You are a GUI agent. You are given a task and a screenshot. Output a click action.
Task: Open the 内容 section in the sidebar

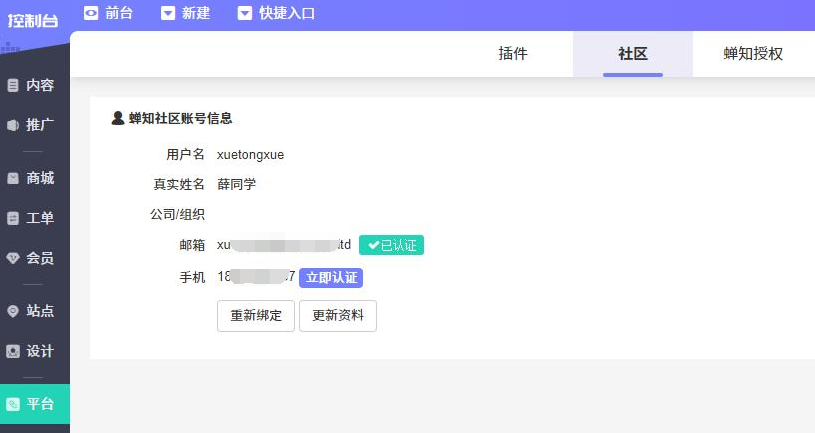(31, 85)
